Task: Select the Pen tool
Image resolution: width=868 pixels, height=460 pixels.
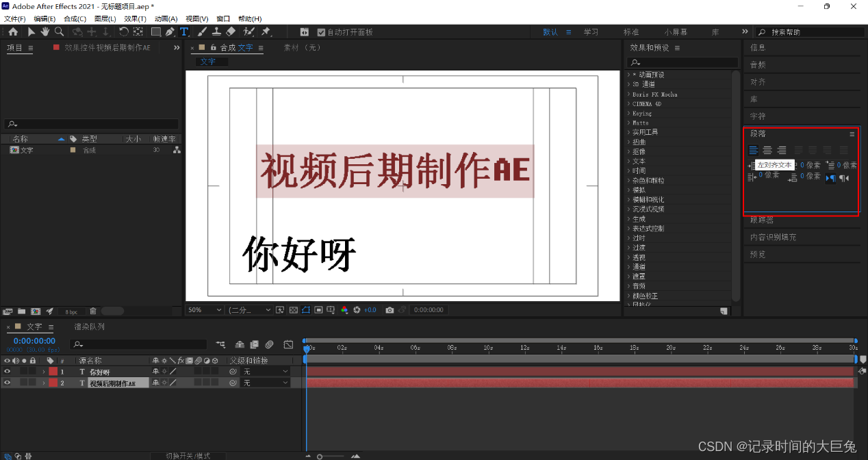Action: [170, 32]
